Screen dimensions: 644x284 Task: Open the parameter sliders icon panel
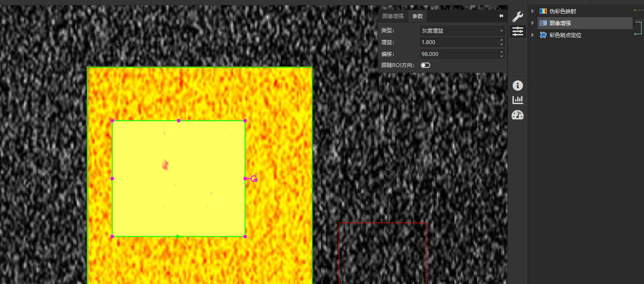517,31
